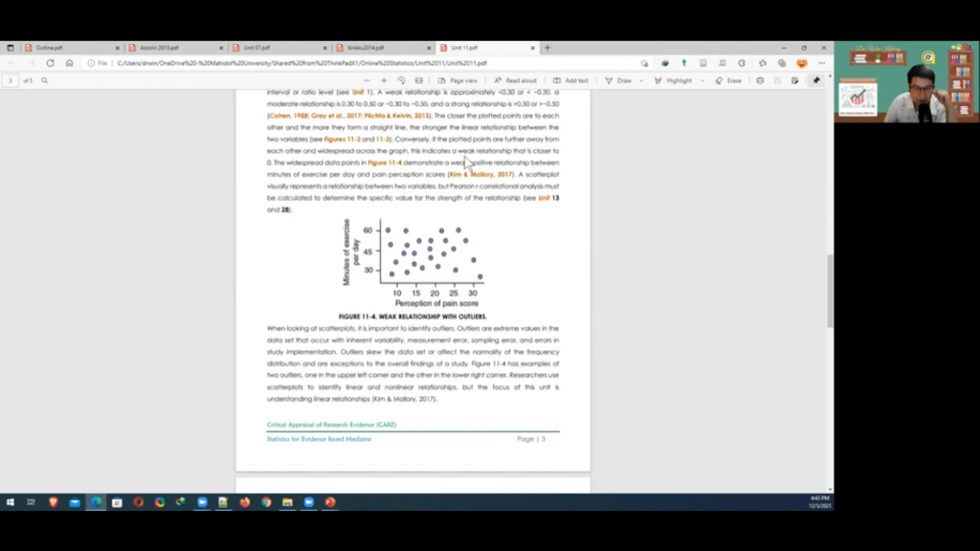
Task: Click the PDF page number field
Action: pyautogui.click(x=10, y=80)
